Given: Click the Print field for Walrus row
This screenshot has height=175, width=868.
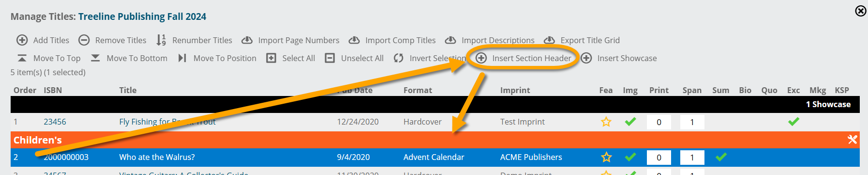Looking at the screenshot, I should pyautogui.click(x=658, y=158).
